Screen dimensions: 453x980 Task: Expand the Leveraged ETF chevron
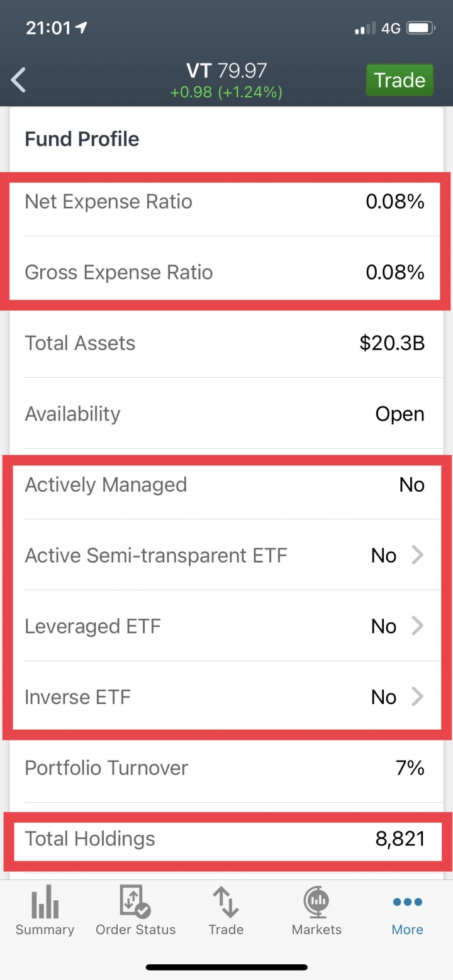417,626
